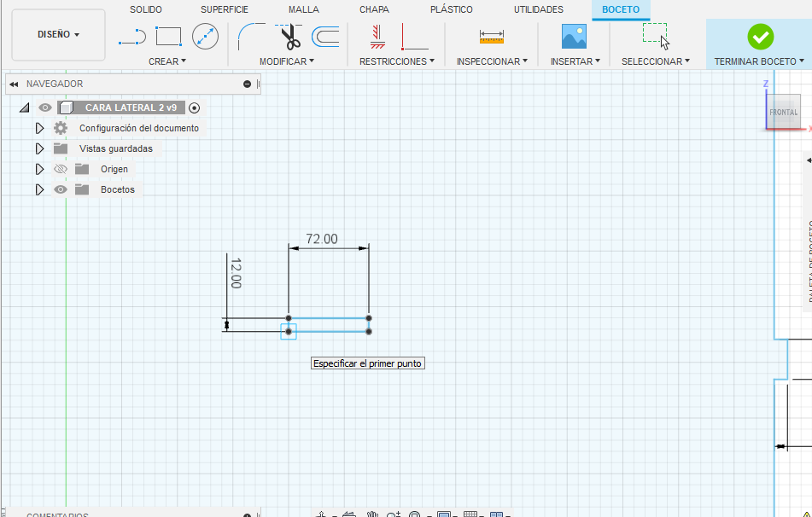
Task: Open the DISEÑO workspace dropdown
Action: (x=59, y=35)
